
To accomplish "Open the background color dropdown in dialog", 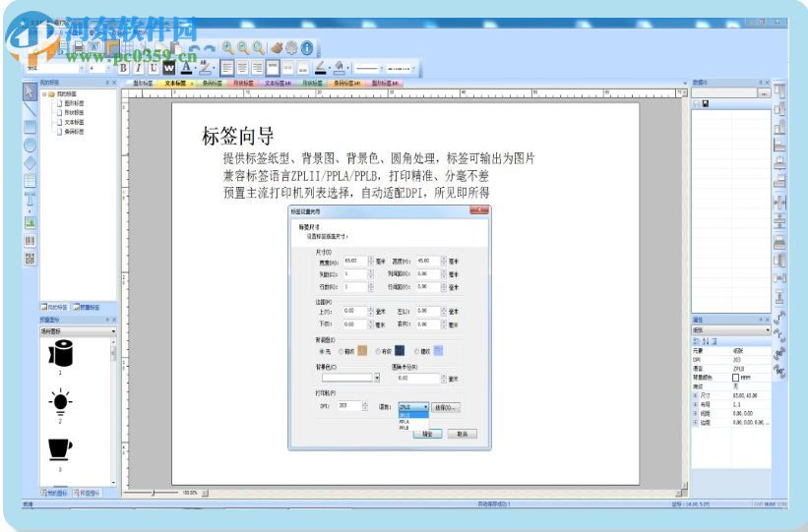I will tap(377, 378).
